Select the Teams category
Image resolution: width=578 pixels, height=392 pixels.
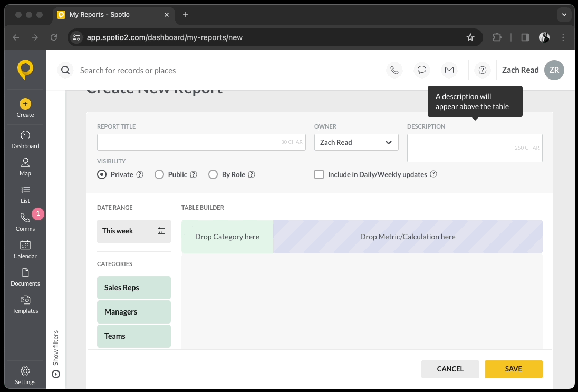[x=134, y=336]
